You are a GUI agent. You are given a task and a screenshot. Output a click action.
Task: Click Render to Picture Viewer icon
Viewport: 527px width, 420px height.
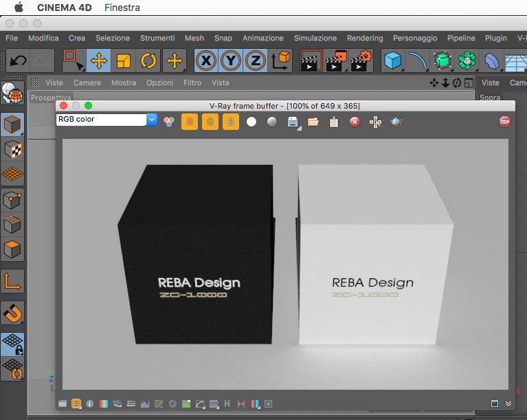(x=337, y=60)
